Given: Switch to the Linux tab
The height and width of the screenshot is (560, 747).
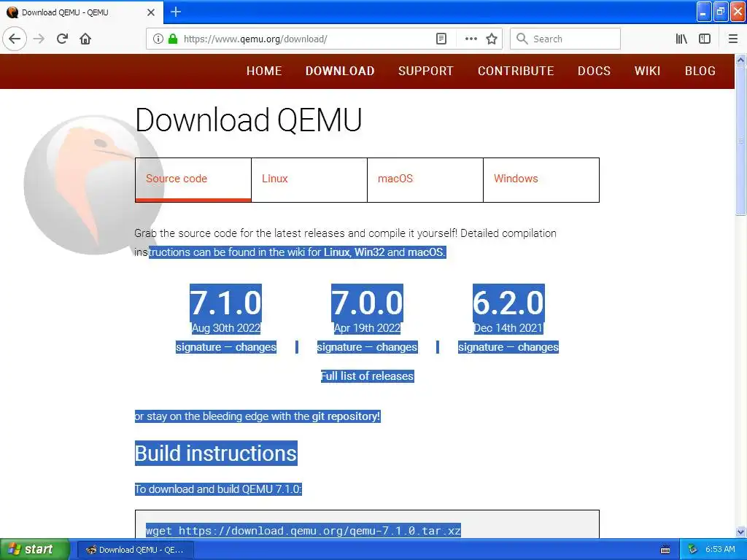Looking at the screenshot, I should click(x=309, y=179).
